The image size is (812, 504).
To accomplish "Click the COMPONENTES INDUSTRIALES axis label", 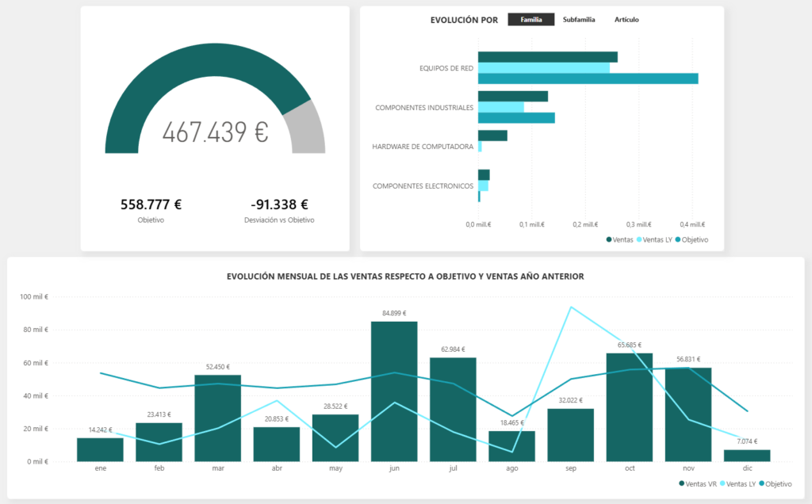I will (x=427, y=107).
